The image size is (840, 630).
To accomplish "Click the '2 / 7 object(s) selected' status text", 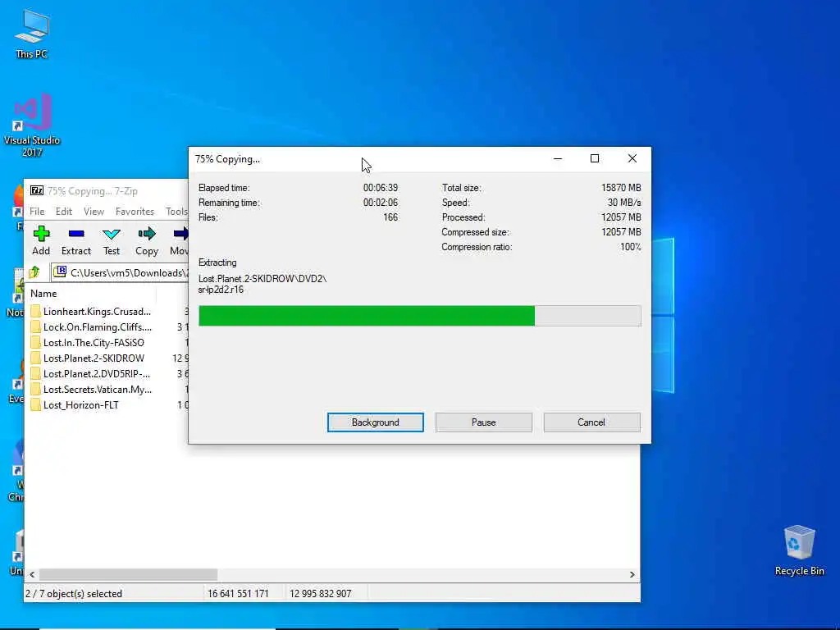I will 74,594.
